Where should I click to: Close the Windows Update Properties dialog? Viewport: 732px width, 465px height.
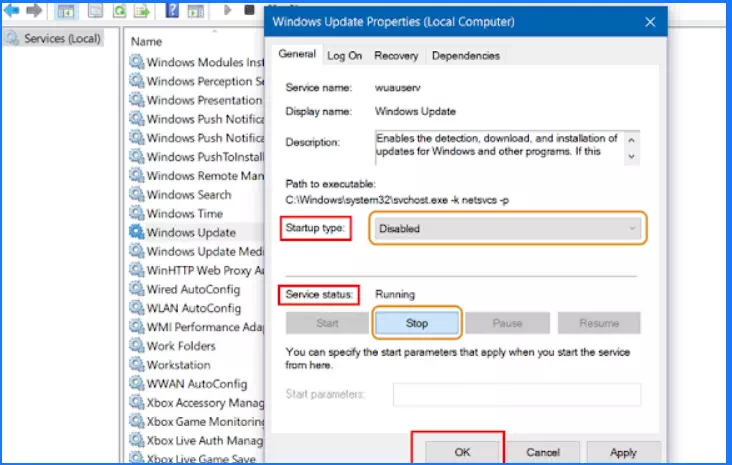click(x=650, y=22)
